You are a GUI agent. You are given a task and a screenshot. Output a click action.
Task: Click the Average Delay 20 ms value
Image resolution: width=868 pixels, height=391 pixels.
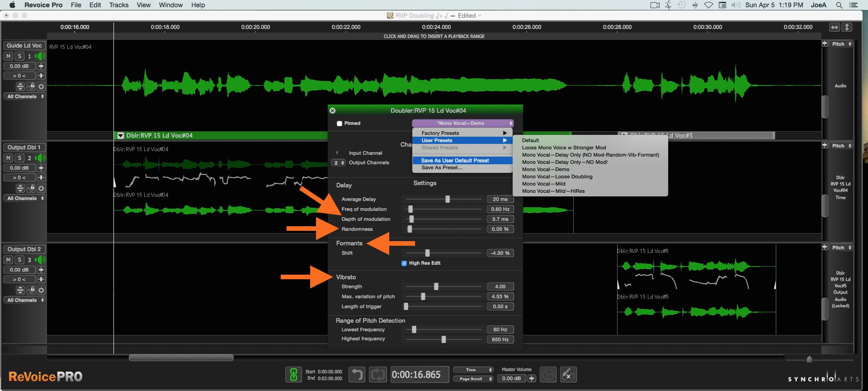click(x=500, y=199)
